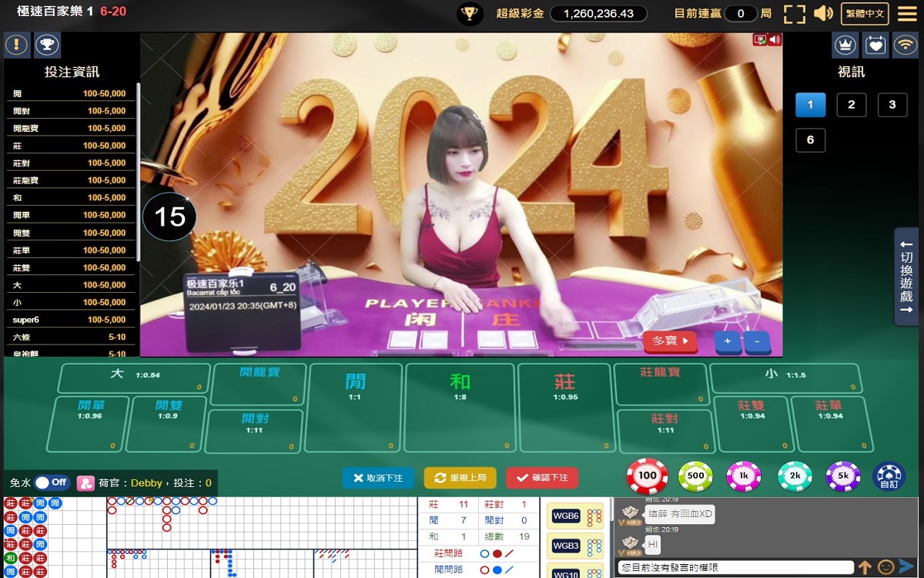Bet on 莊對 (Banker Pair) 1:11

pyautogui.click(x=665, y=431)
